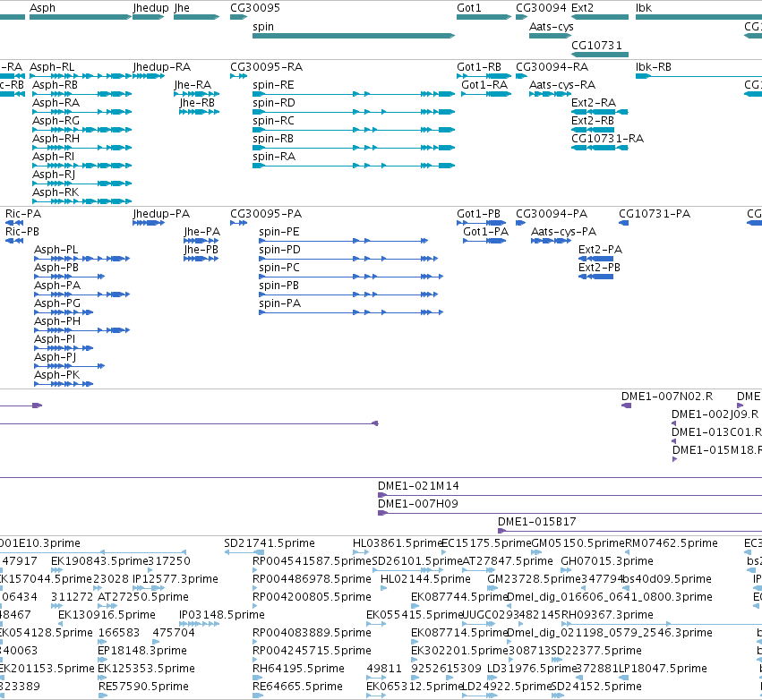
Task: Select the CG30094-PA protein label
Action: pos(552,214)
